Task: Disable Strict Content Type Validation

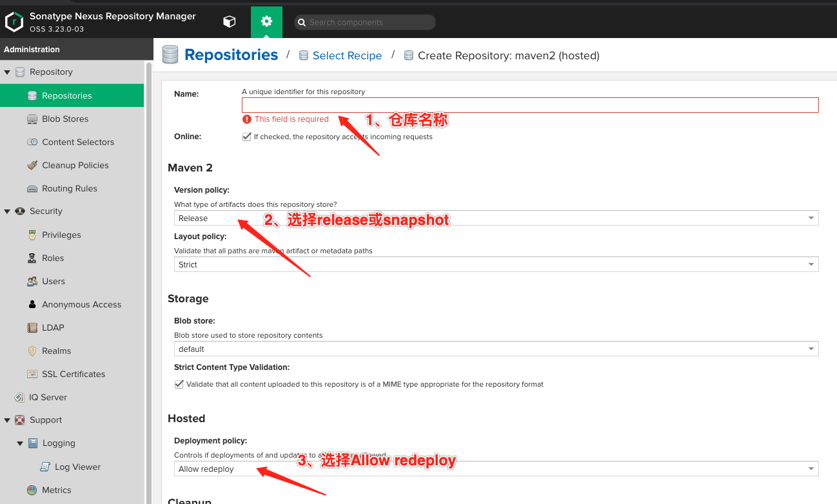Action: [179, 384]
